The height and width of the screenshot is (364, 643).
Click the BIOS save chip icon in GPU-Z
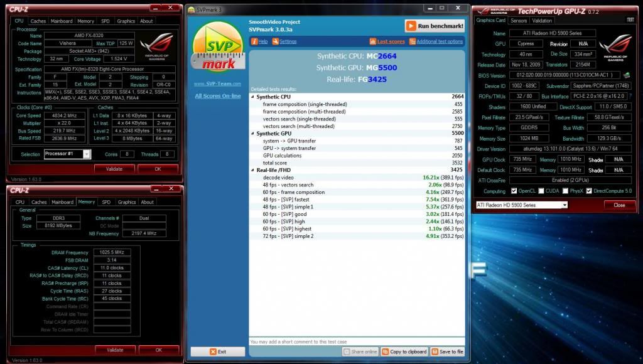click(x=627, y=75)
